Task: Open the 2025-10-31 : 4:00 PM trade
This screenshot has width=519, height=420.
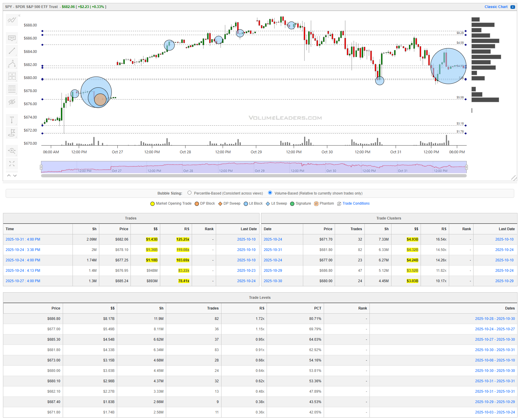Action: pyautogui.click(x=23, y=239)
